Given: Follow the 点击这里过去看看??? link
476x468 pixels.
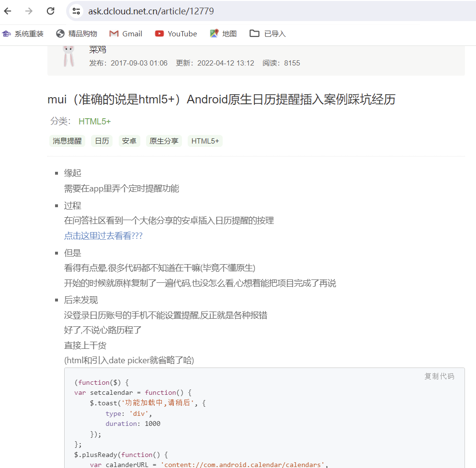Looking at the screenshot, I should pyautogui.click(x=103, y=235).
